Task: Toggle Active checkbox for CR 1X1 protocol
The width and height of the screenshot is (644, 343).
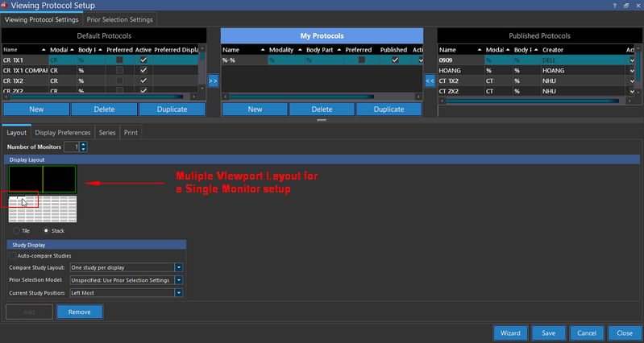Action: coord(143,60)
